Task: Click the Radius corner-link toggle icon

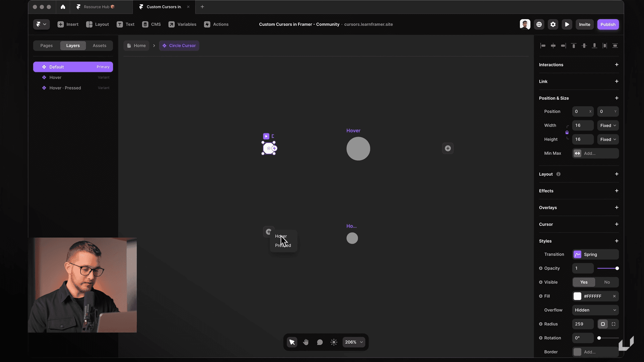Action: 603,323
